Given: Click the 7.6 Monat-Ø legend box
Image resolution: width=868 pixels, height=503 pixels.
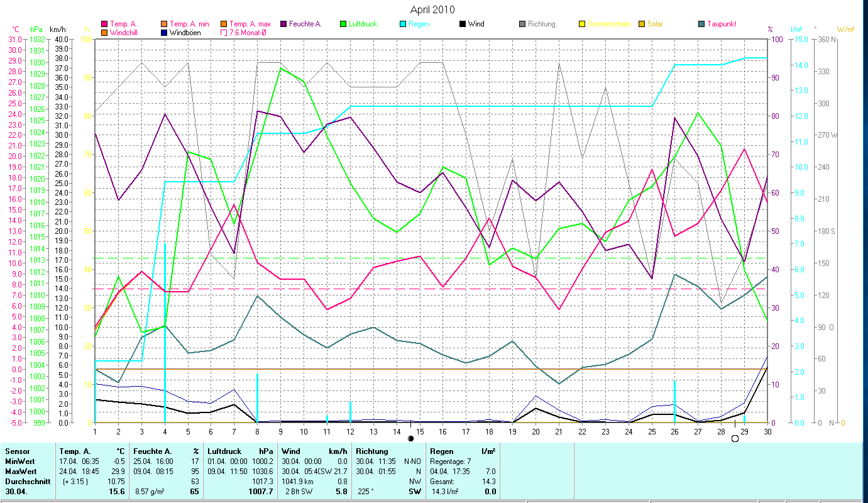Looking at the screenshot, I should coord(224,32).
